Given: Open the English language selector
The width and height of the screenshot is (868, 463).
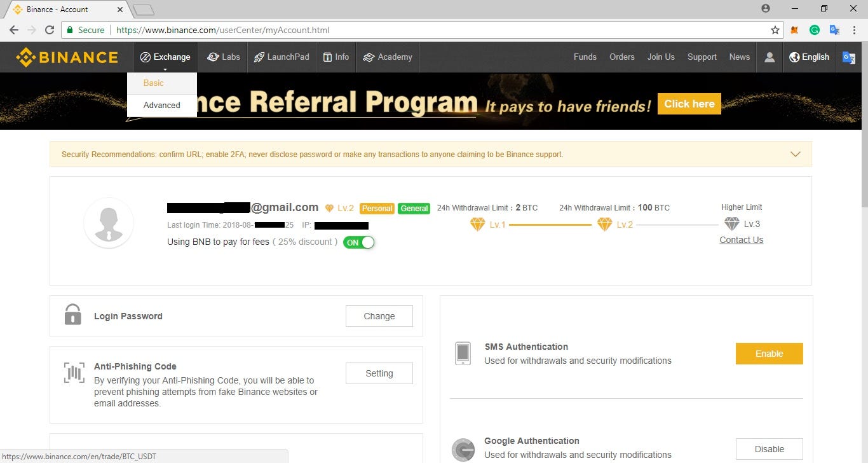Looking at the screenshot, I should coord(809,57).
